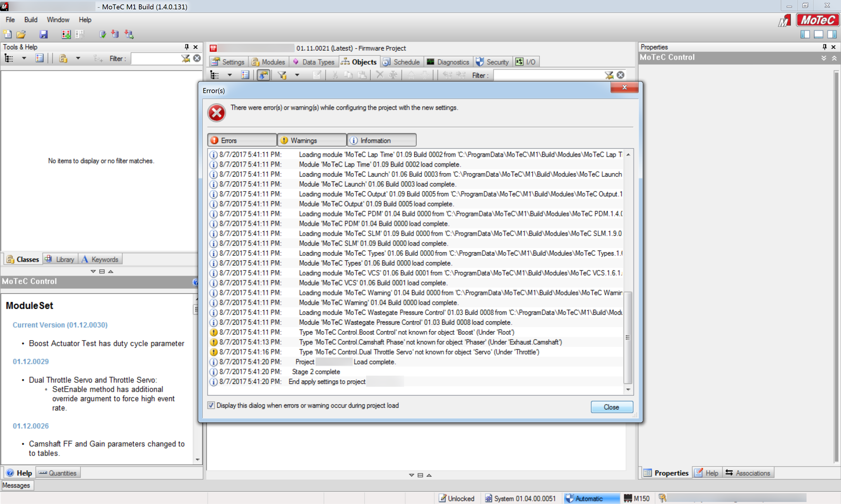Open dropdown next to classes folder icon
The height and width of the screenshot is (504, 841).
pyautogui.click(x=78, y=58)
